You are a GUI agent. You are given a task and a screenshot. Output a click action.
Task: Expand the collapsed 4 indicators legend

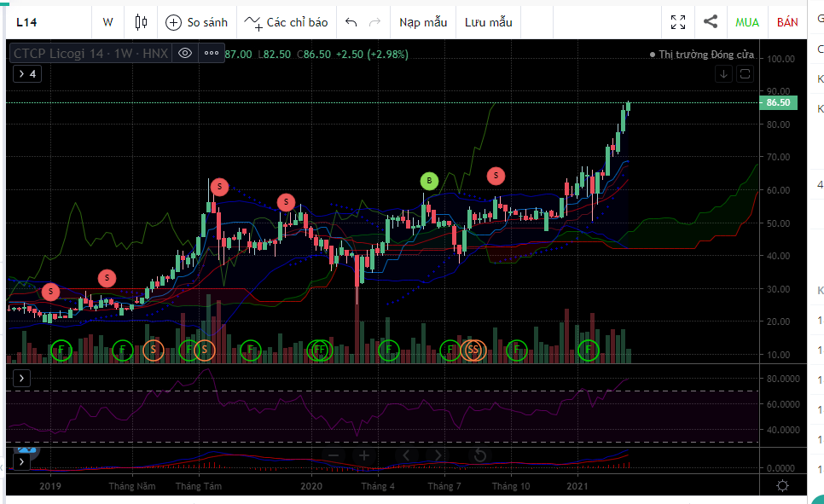coord(27,74)
